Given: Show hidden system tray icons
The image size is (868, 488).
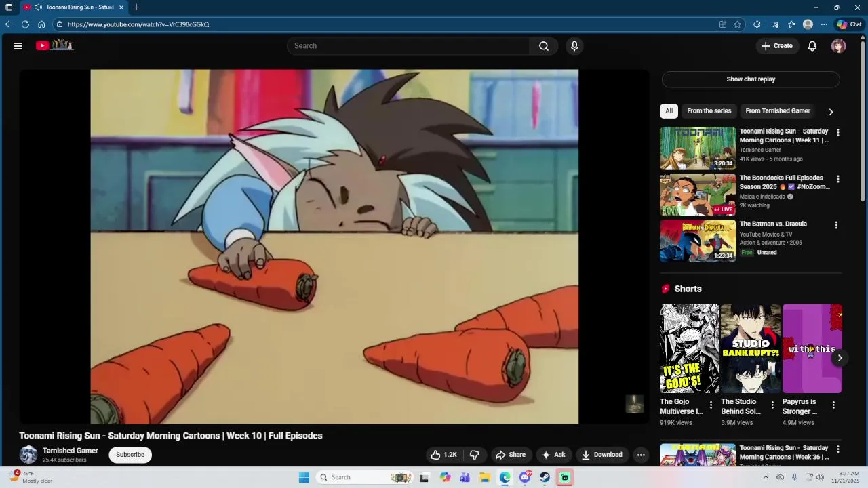Looking at the screenshot, I should pos(766,477).
